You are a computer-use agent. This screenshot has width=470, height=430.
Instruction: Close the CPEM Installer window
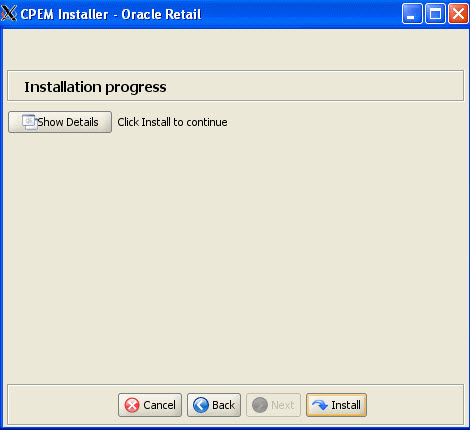tap(458, 14)
